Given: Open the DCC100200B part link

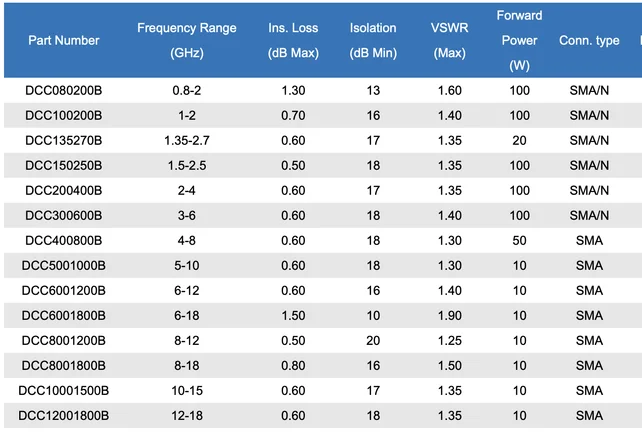Looking at the screenshot, I should pyautogui.click(x=64, y=116).
